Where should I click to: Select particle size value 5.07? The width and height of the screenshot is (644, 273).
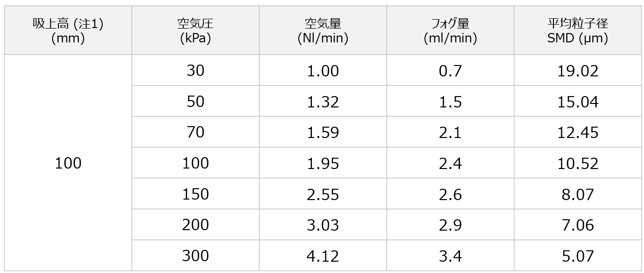click(578, 256)
